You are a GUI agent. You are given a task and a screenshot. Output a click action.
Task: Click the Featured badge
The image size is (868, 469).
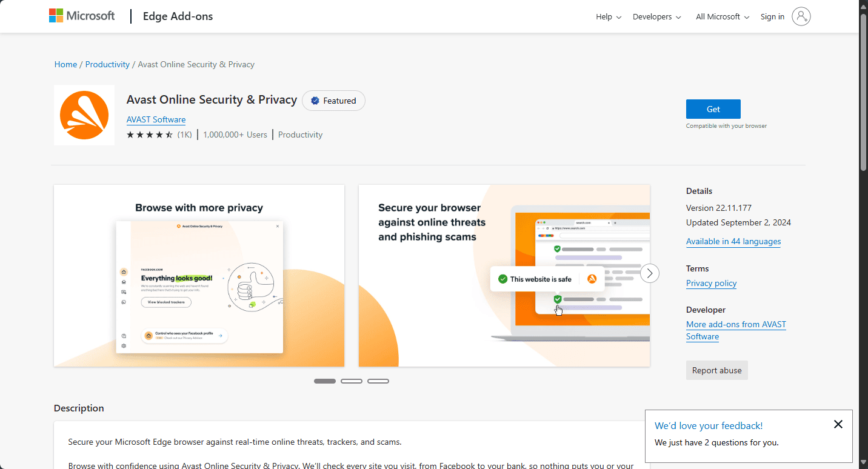point(333,101)
